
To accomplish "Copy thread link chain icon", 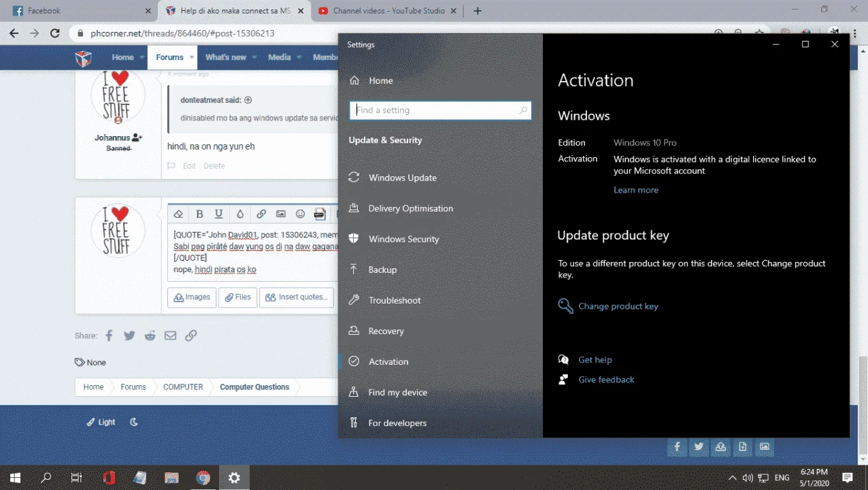I will 191,336.
